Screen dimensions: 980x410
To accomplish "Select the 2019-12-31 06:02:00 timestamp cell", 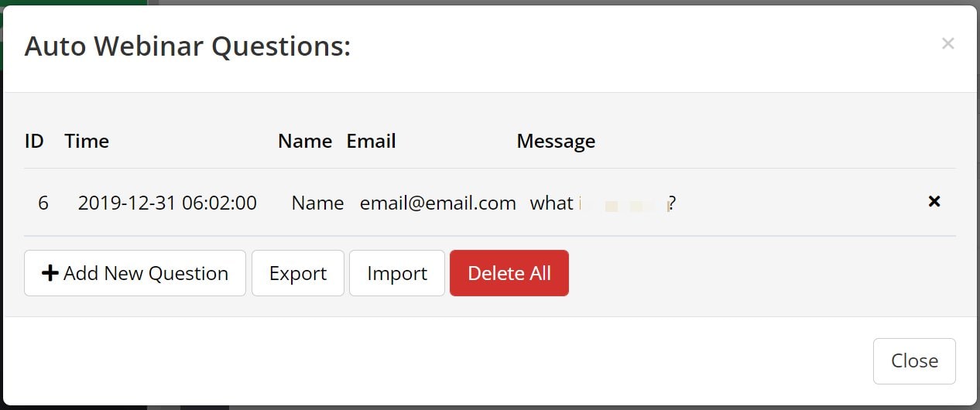I will point(167,203).
